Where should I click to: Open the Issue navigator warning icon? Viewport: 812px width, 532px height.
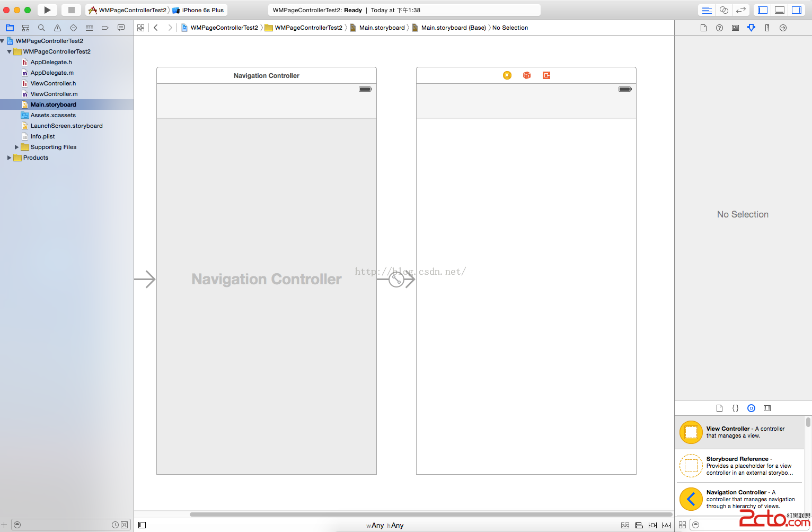pyautogui.click(x=57, y=28)
